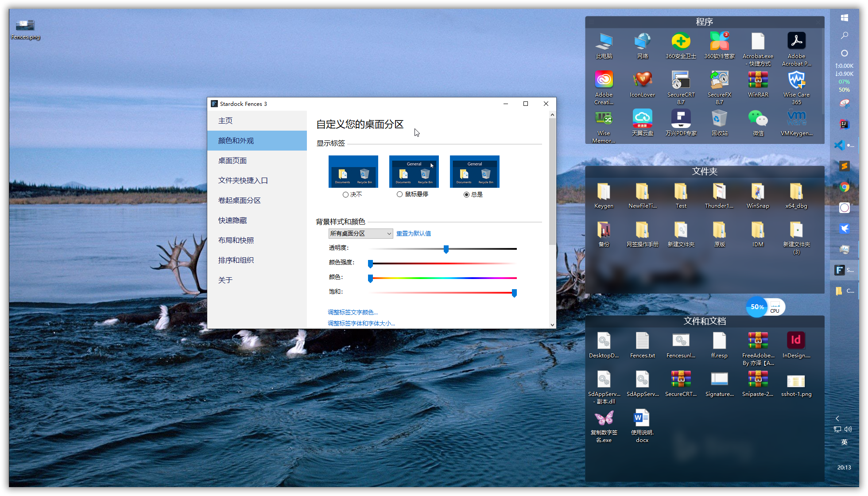The height and width of the screenshot is (496, 868).
Task: Click the 透明度 slider handle
Action: pos(446,249)
